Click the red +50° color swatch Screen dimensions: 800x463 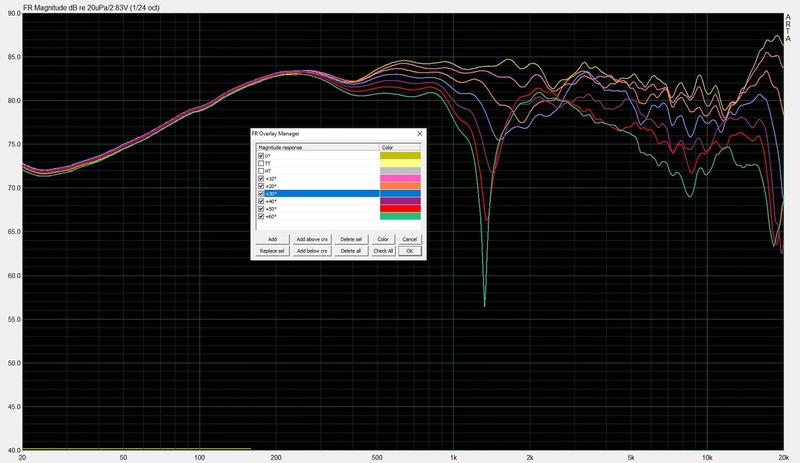(400, 208)
